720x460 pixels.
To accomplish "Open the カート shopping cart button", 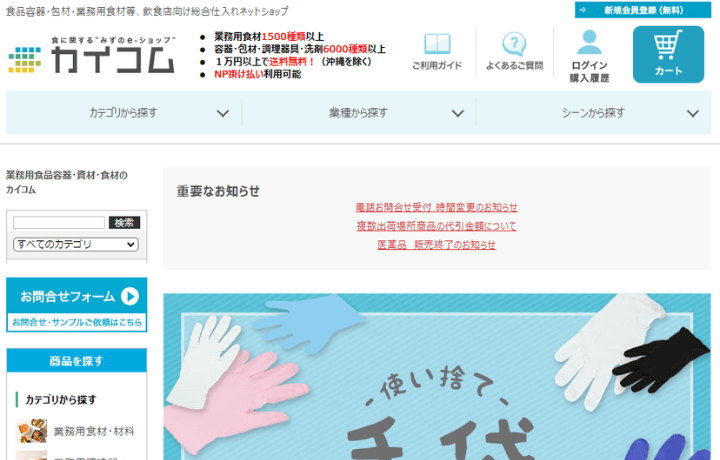I will 668,55.
